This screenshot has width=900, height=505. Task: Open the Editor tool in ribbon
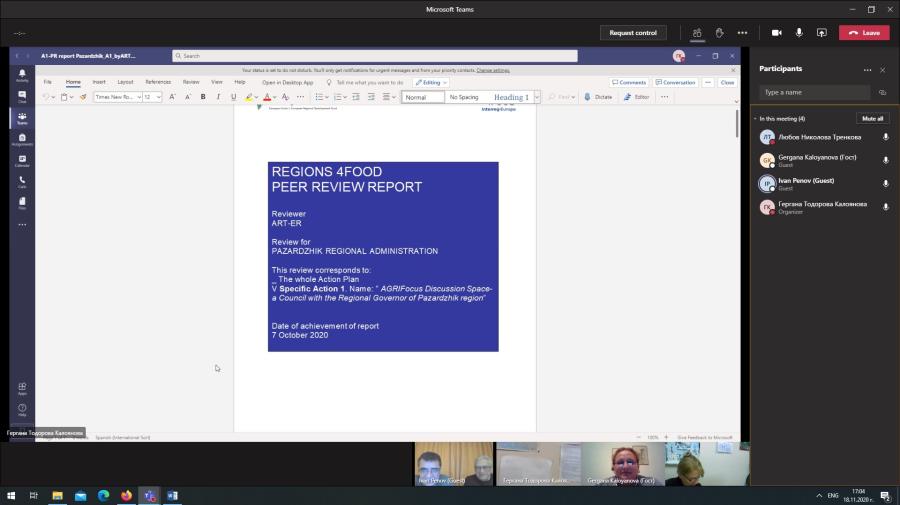[636, 97]
